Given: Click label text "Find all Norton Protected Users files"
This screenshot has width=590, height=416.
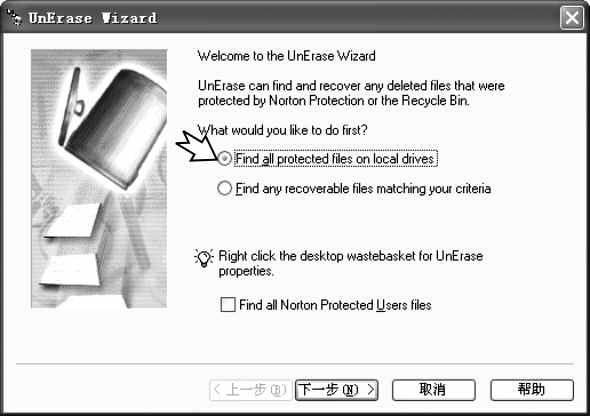Looking at the screenshot, I should coord(335,305).
